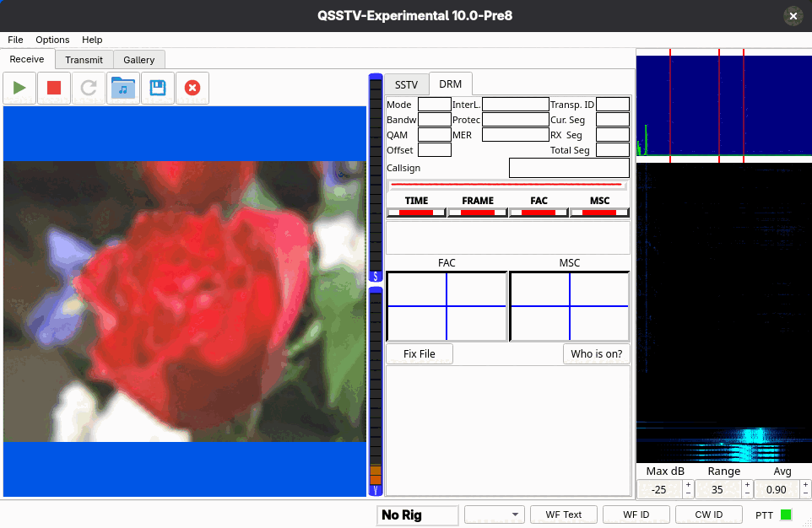Click the Callsign field
This screenshot has height=528, width=812.
click(569, 168)
